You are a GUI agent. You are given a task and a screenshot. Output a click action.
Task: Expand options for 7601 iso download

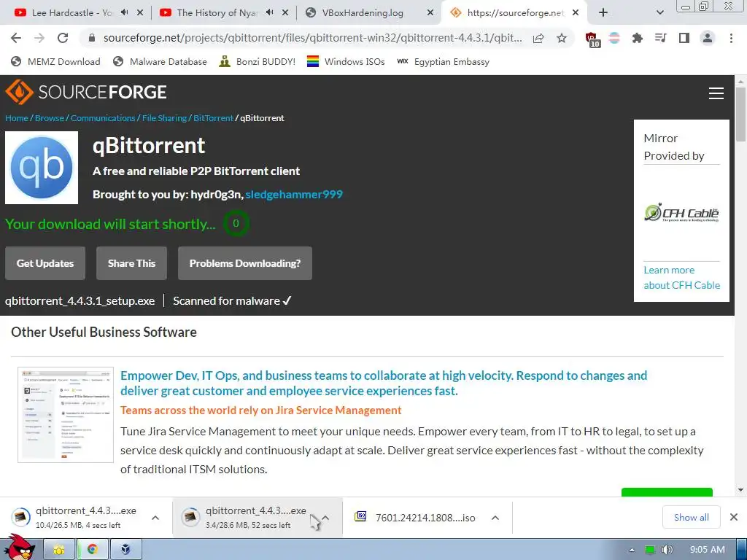click(x=495, y=518)
